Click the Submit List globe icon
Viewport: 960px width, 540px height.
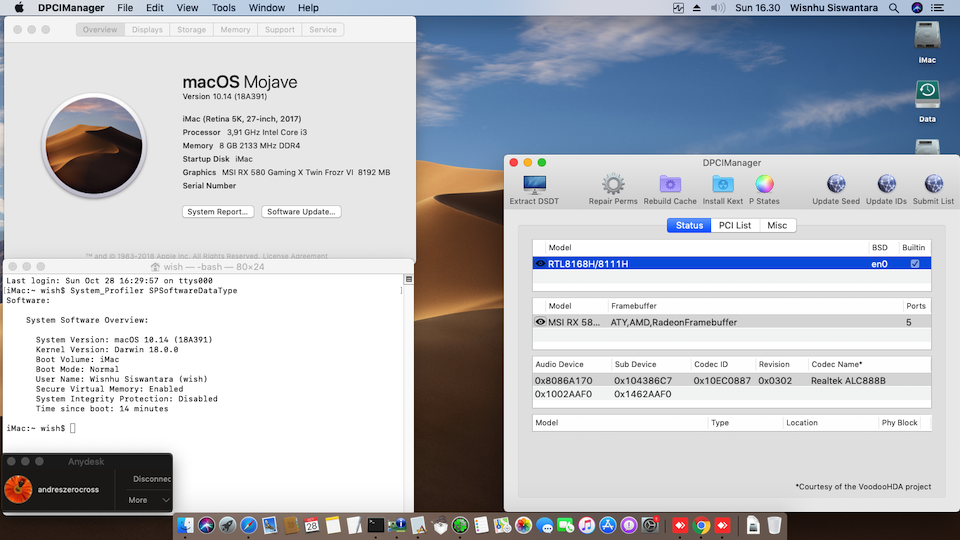[x=933, y=185]
